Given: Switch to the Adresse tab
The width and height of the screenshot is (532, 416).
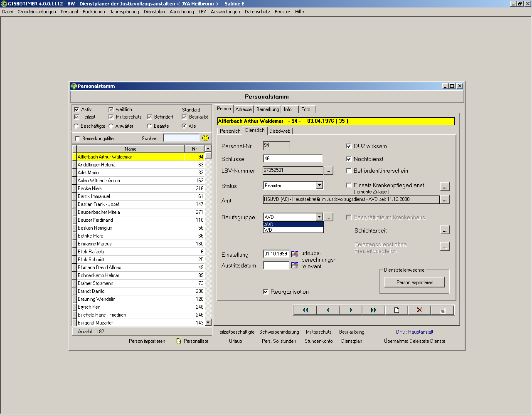Looking at the screenshot, I should (244, 109).
